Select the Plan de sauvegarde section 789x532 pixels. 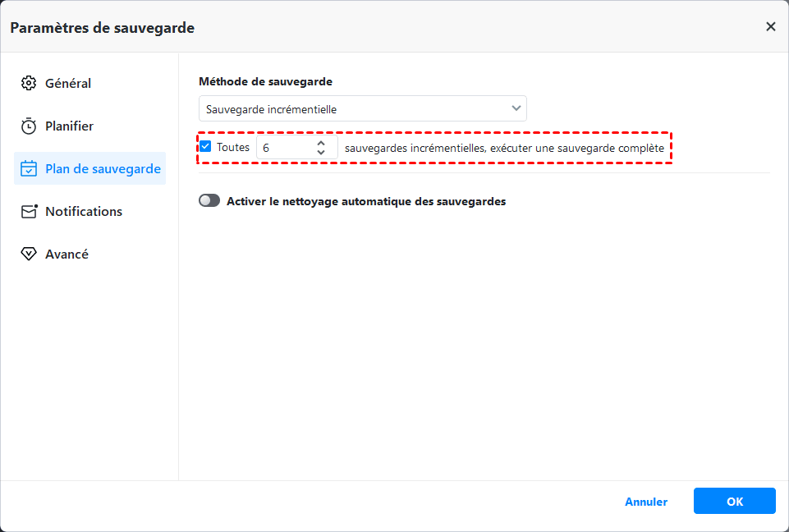tap(89, 168)
